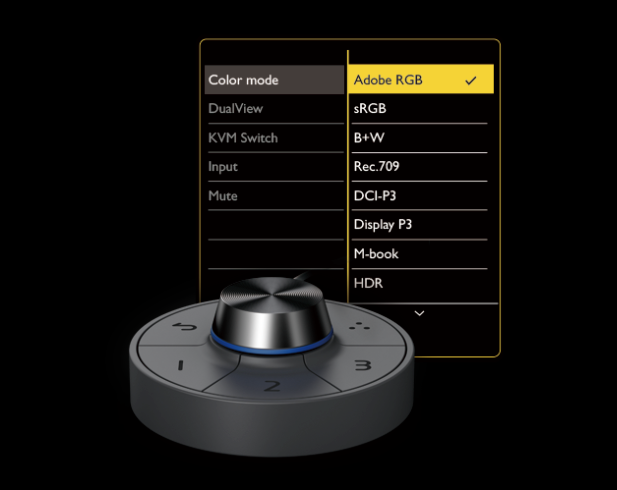Click the Mute menu entry
Viewport: 617px width, 490px height.
click(275, 196)
